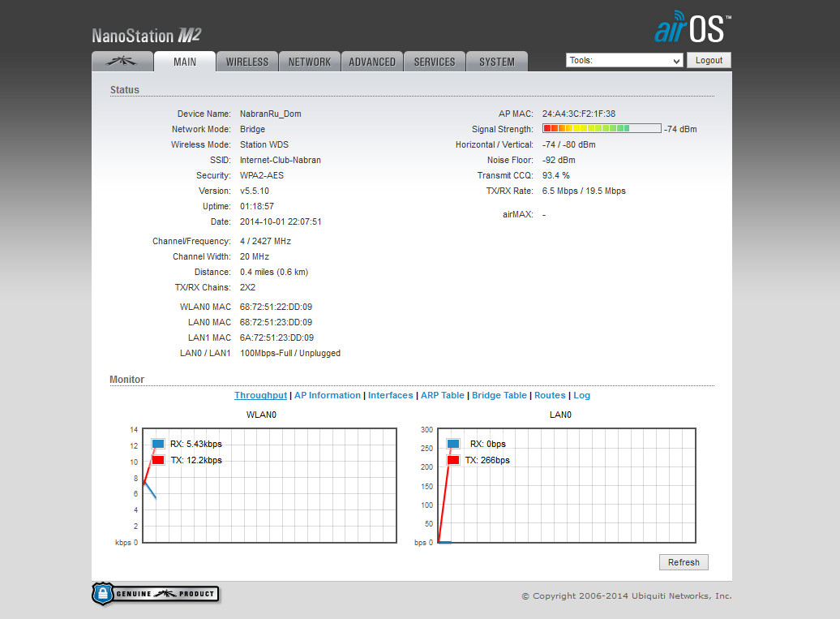This screenshot has height=619, width=840.
Task: Switch to the NETWORK tab
Action: (x=310, y=62)
